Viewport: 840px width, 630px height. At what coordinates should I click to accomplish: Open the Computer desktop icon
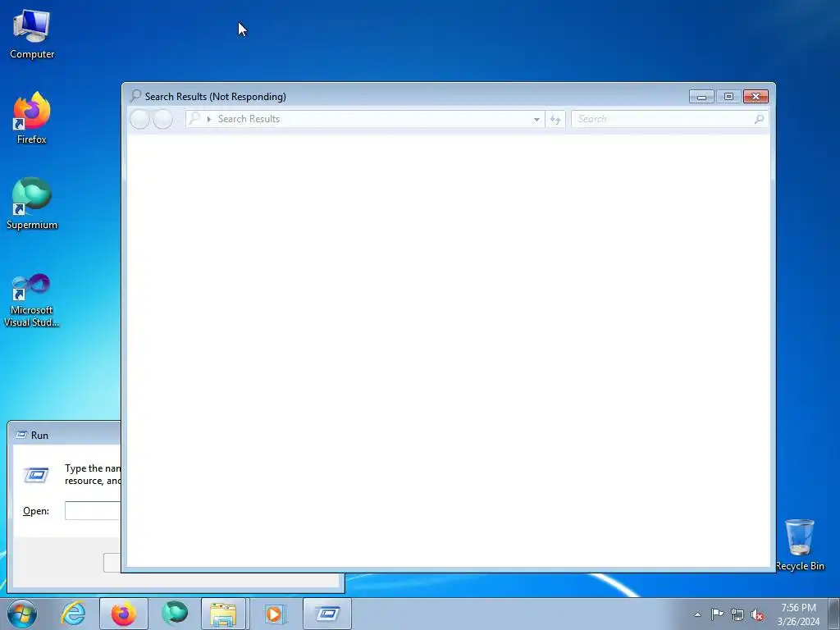click(x=32, y=34)
